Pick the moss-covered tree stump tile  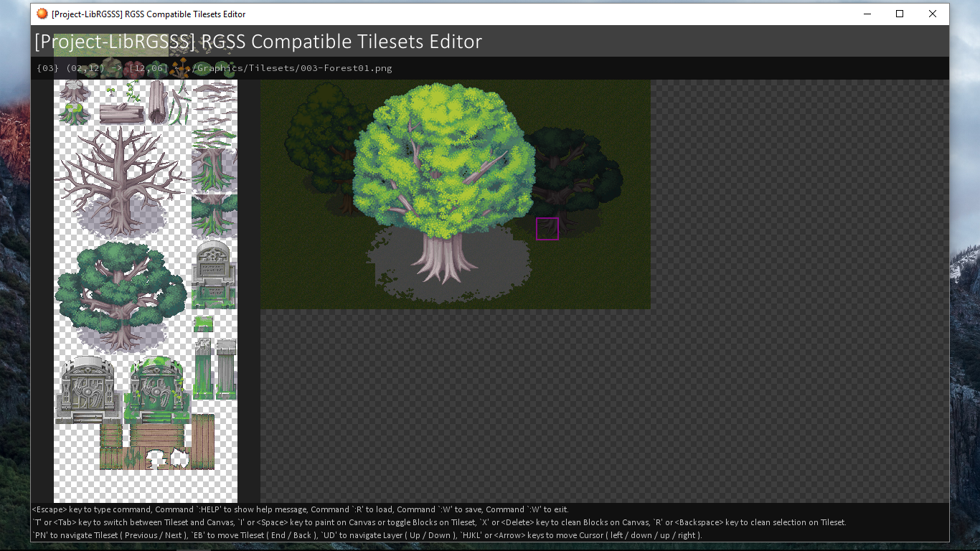[72, 114]
